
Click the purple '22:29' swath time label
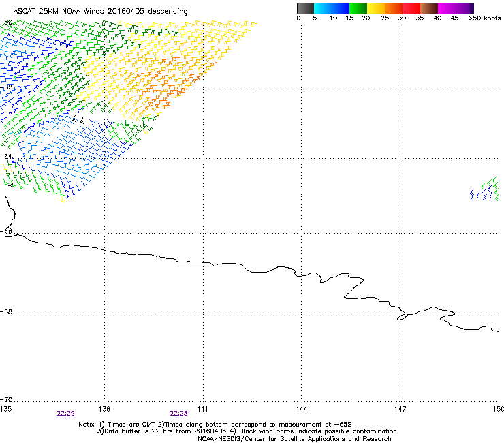point(65,414)
